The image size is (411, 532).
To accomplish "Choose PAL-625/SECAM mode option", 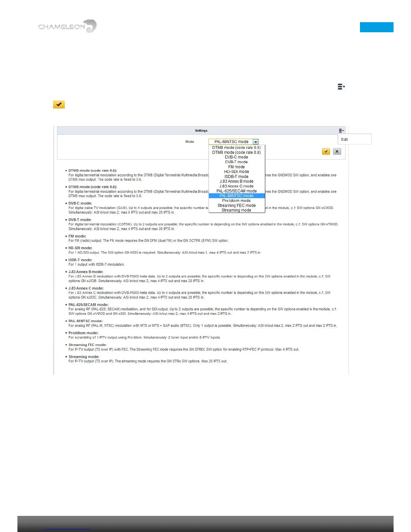I will click(237, 191).
